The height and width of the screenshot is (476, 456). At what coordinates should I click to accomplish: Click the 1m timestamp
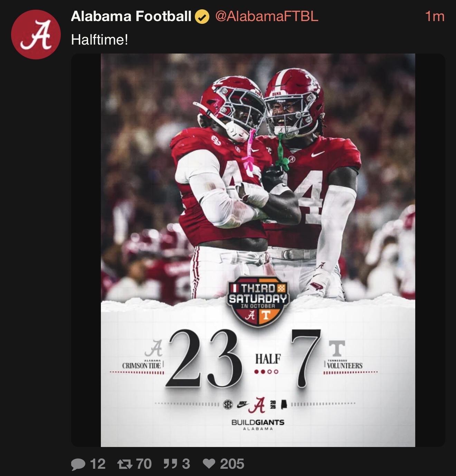coord(435,16)
